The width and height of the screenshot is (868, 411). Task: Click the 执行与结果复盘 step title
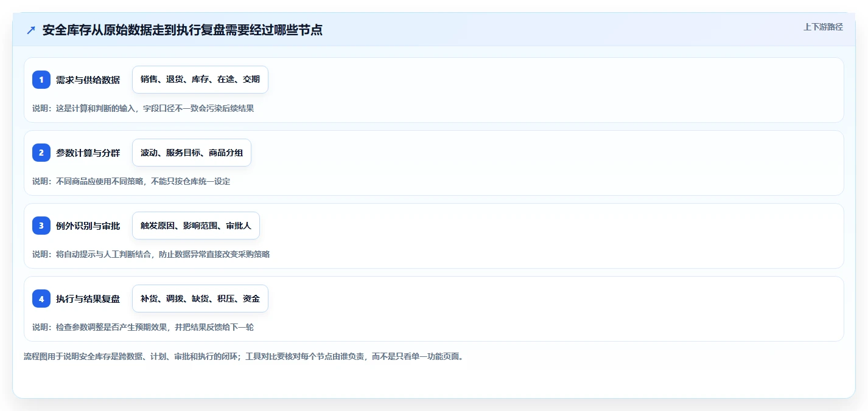(88, 299)
